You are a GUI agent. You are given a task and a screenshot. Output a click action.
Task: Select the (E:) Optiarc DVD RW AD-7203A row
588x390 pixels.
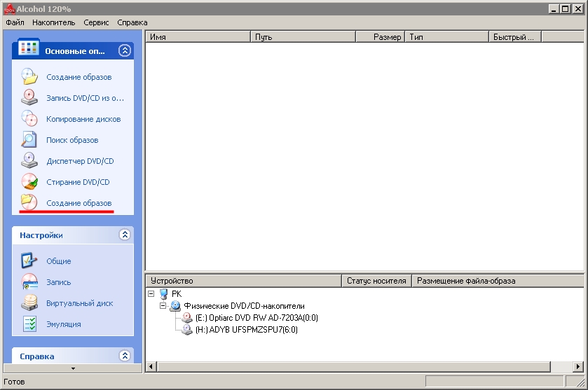coord(257,318)
